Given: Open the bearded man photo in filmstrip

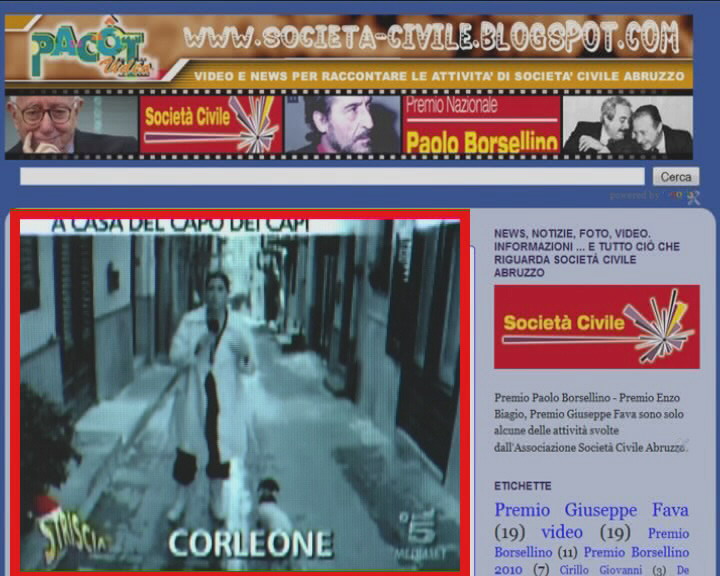Looking at the screenshot, I should click(x=343, y=124).
